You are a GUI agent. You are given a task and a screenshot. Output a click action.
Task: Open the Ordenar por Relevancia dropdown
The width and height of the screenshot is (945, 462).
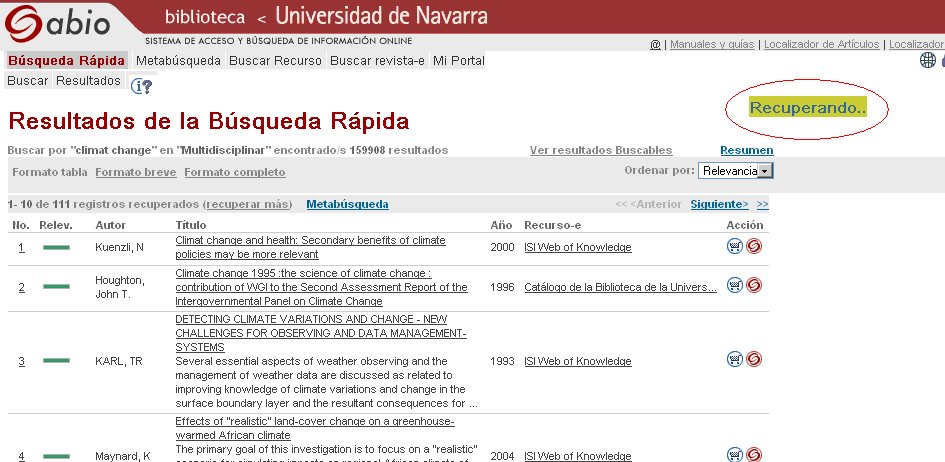click(x=735, y=171)
